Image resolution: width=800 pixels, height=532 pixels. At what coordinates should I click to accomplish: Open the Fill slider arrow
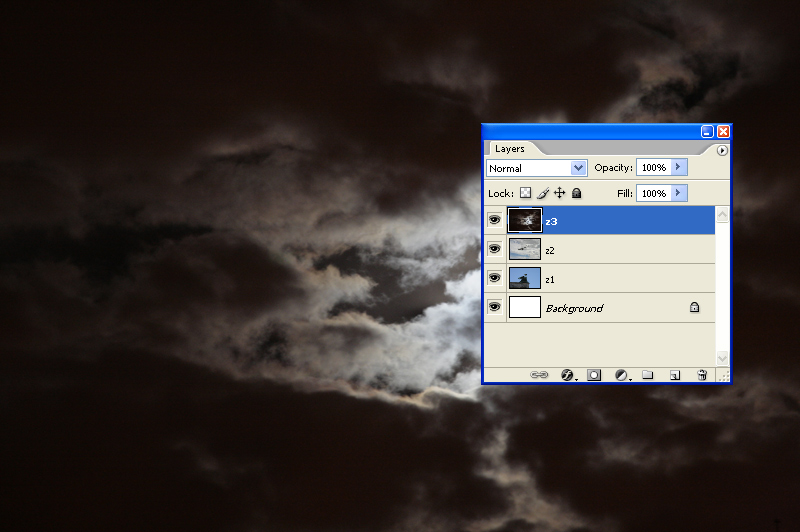[679, 193]
